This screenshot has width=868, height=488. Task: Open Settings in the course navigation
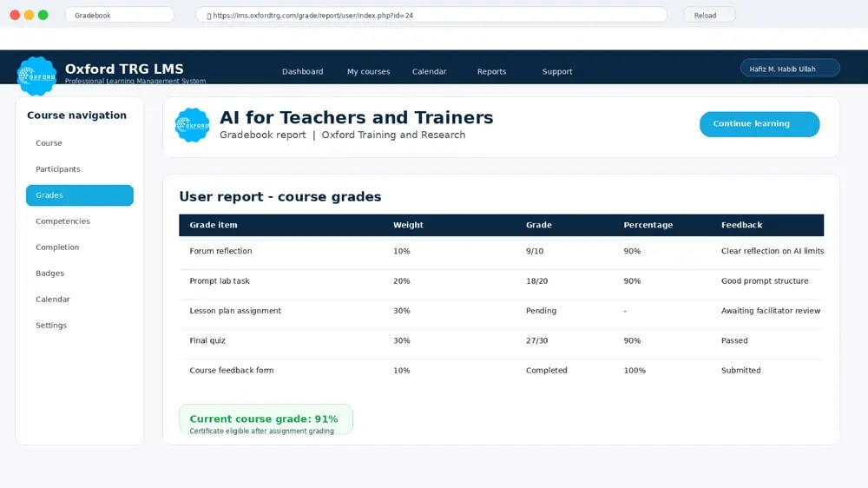click(x=51, y=325)
